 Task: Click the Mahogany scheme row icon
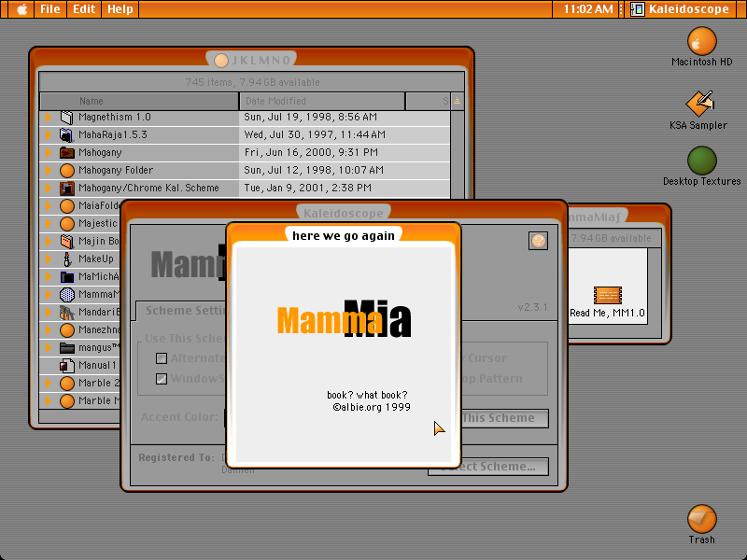click(67, 152)
